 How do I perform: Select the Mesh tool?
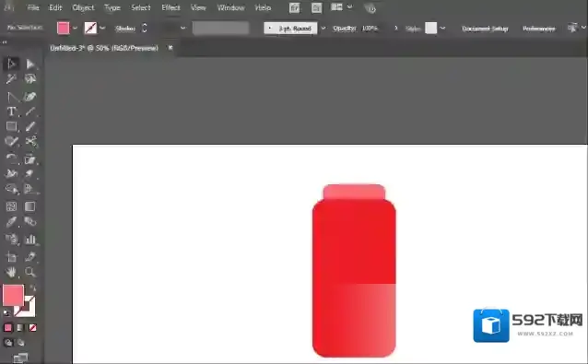point(11,206)
